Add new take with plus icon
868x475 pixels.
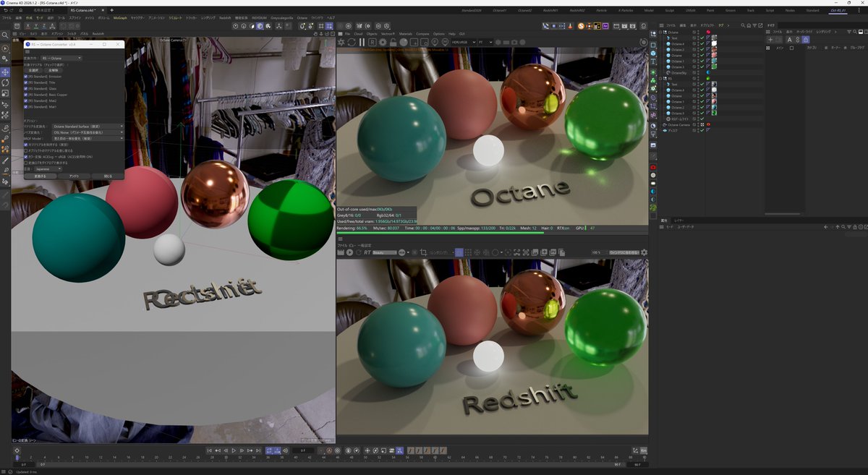pos(770,40)
